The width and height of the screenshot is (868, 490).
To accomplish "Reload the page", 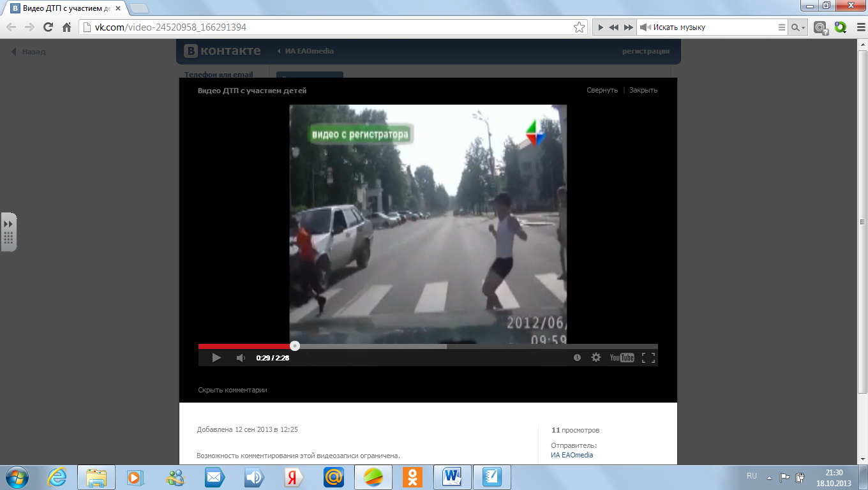I will [x=48, y=27].
